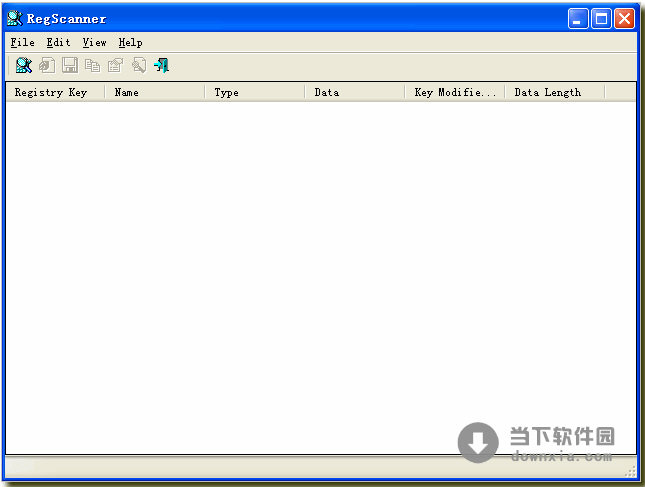Sort by the Registry Key column

(x=55, y=92)
